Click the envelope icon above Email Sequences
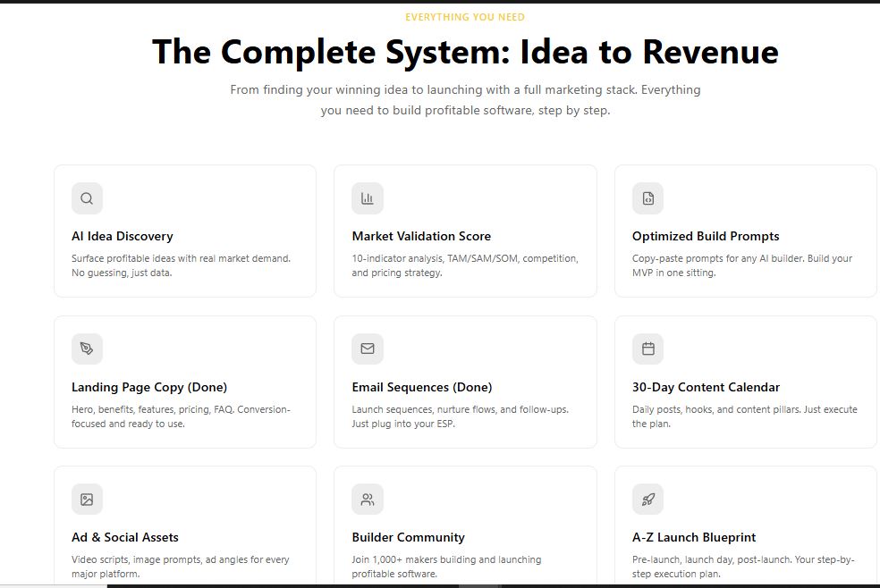This screenshot has height=588, width=880. pos(367,349)
